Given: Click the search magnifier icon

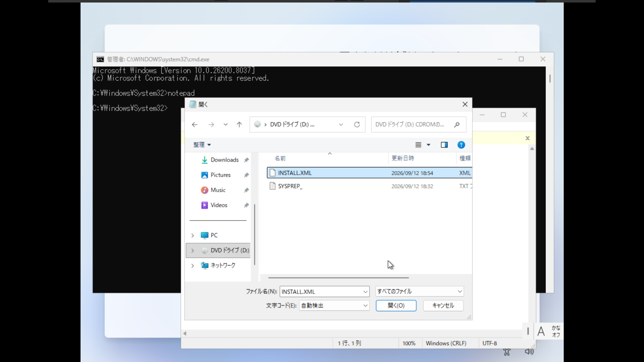Looking at the screenshot, I should (x=457, y=125).
